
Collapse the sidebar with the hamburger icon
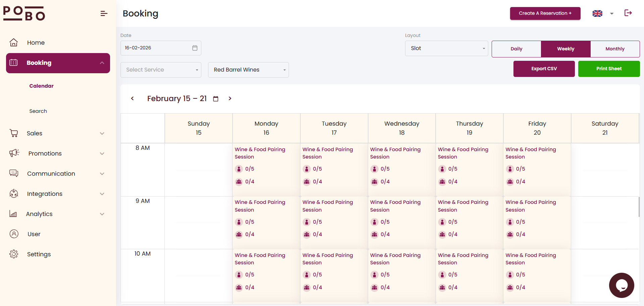point(104,13)
